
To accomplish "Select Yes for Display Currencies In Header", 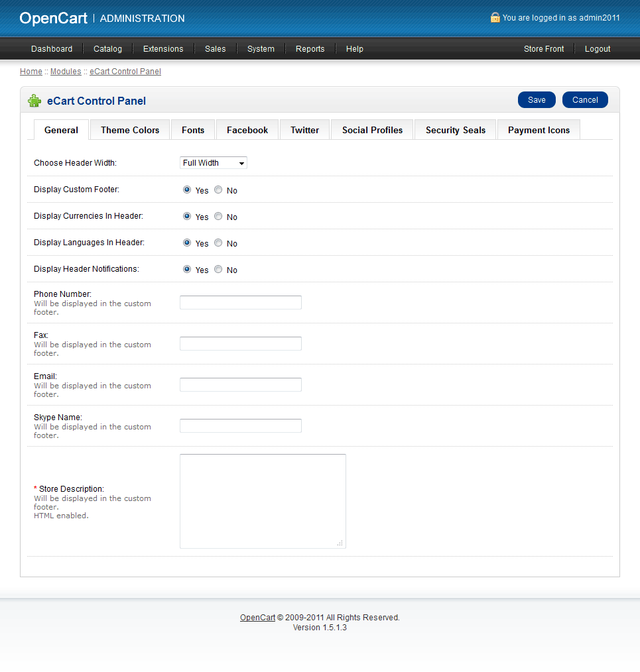I will pos(187,217).
